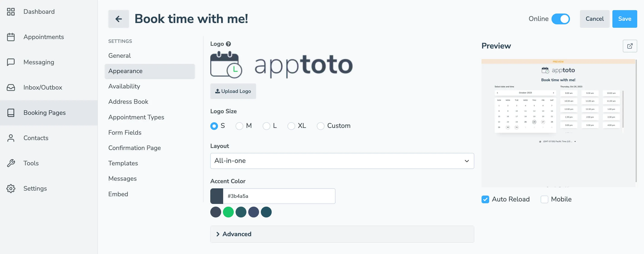Pick the green accent color swatch
This screenshot has width=644, height=254.
pos(228,212)
